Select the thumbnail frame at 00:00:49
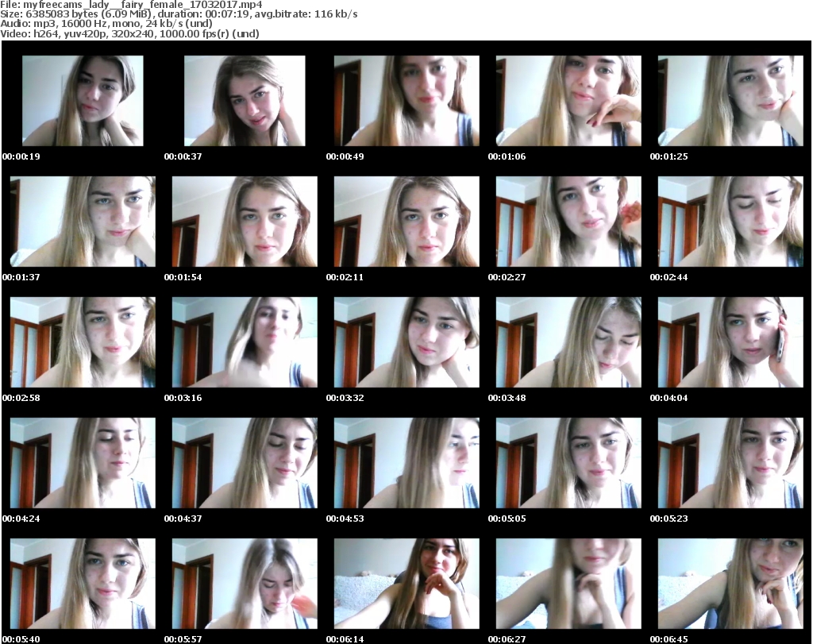The image size is (813, 644). point(406,101)
